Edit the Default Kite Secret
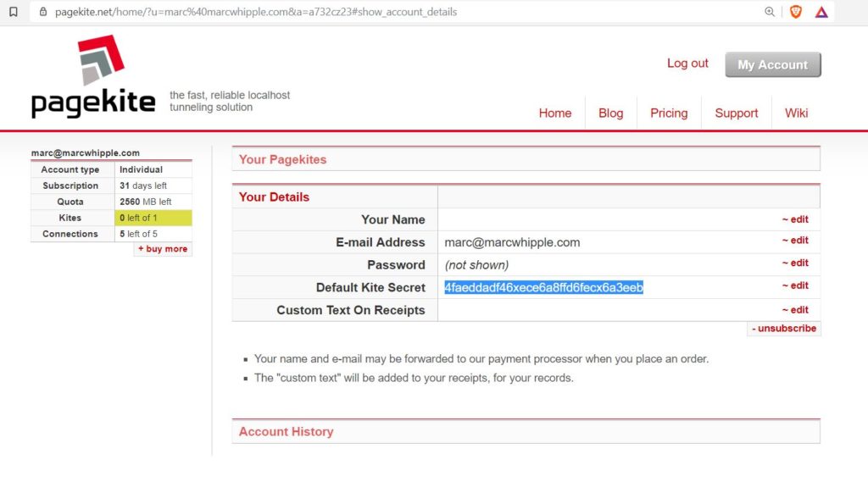This screenshot has width=868, height=493. pos(795,285)
